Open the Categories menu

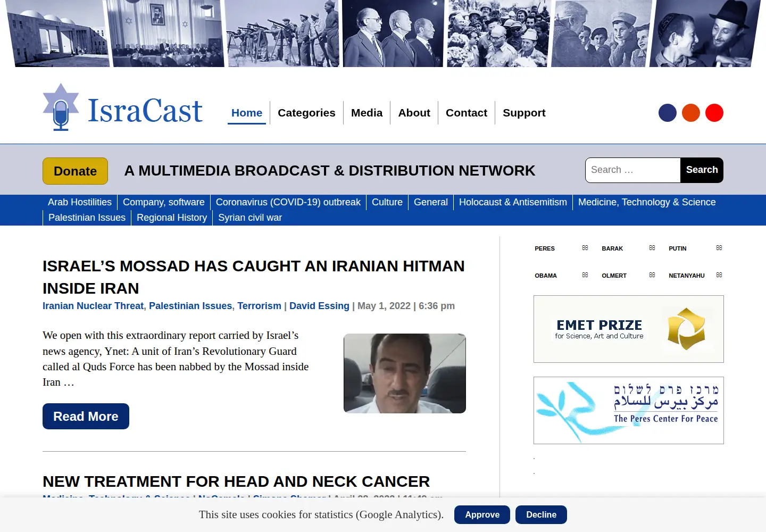pos(306,113)
